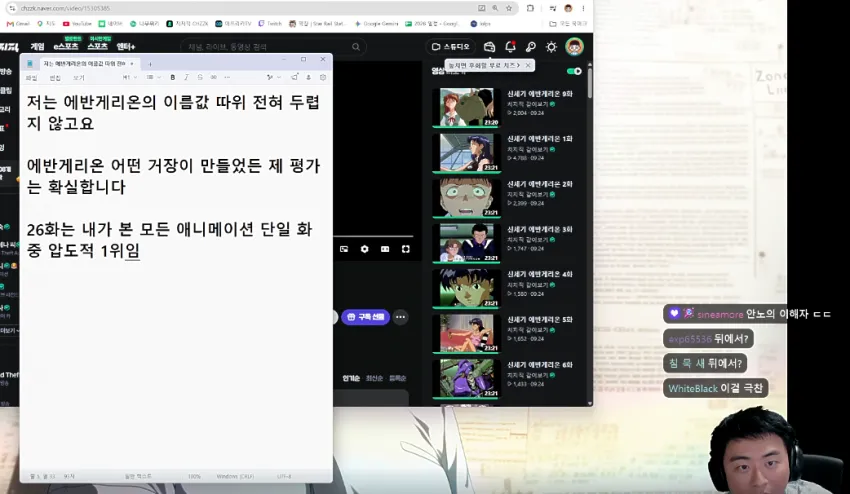This screenshot has width=850, height=494.
Task: Sort comments by 최신순
Action: 374,378
